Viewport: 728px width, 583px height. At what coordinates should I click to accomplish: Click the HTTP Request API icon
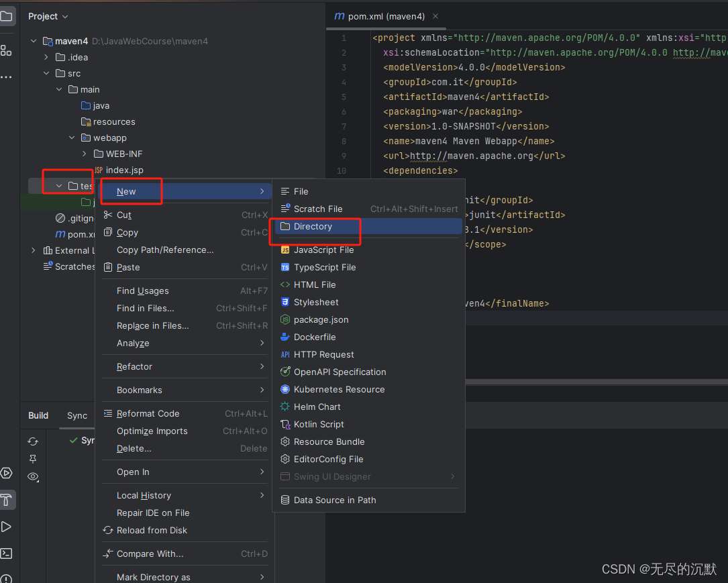[x=285, y=355]
